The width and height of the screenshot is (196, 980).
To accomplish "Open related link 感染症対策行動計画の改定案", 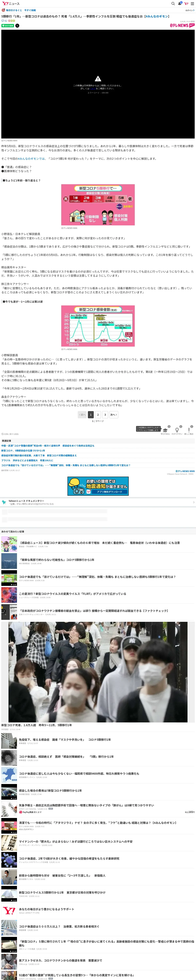I will 39,455.
